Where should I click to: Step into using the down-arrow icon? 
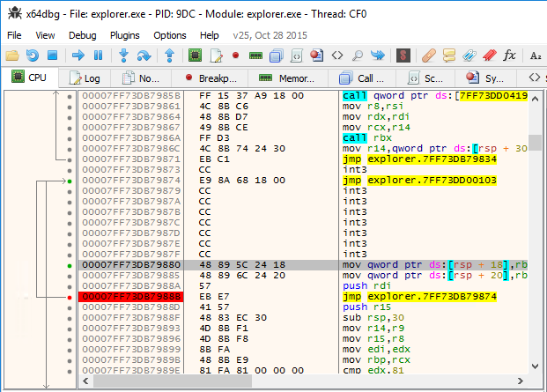pyautogui.click(x=123, y=55)
